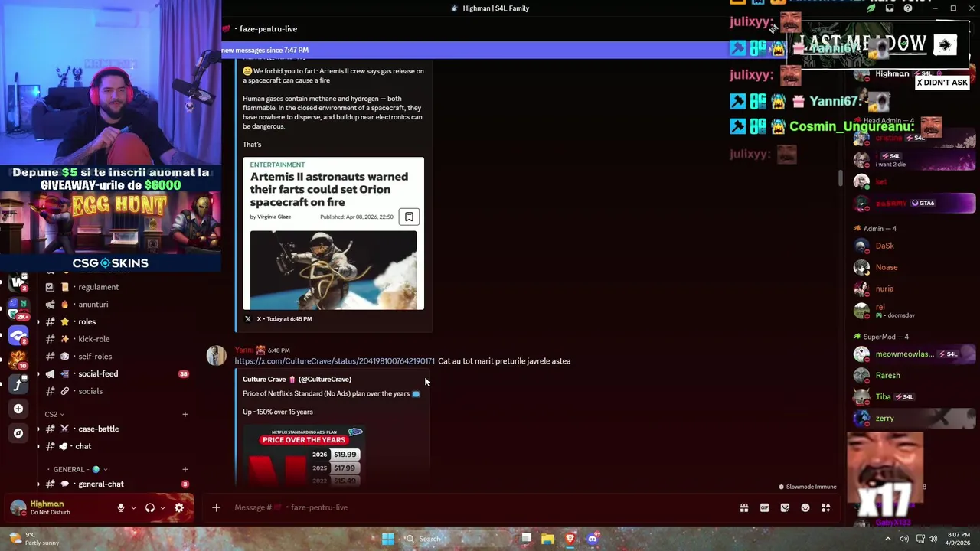Click Culture Crave (@CultureCrave) embed author
Image resolution: width=980 pixels, height=551 pixels.
point(297,380)
